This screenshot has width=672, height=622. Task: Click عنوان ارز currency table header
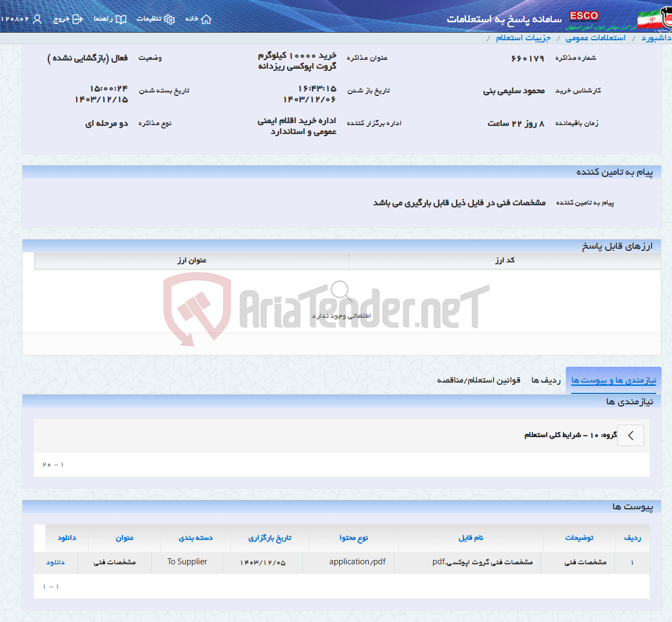click(192, 260)
